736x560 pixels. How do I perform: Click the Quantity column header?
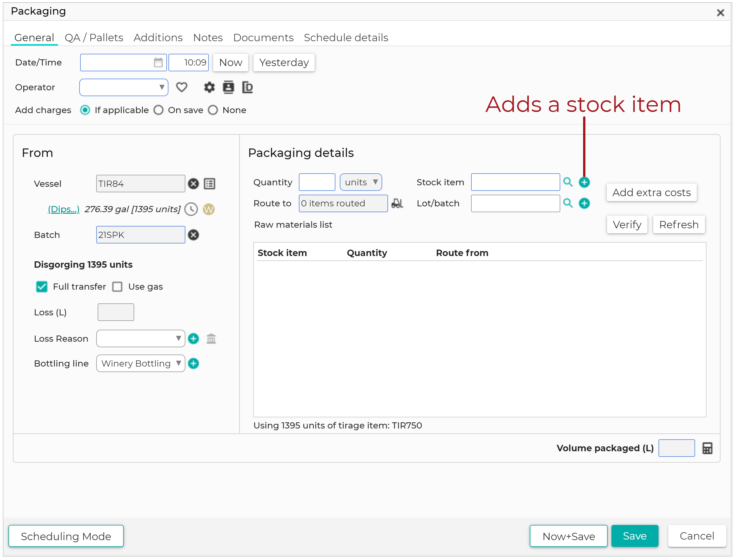(367, 253)
